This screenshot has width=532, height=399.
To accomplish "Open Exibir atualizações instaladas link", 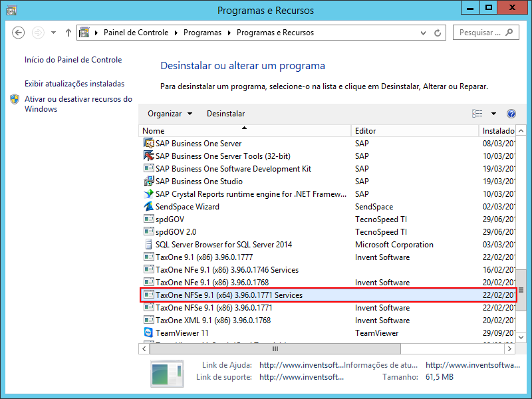I will click(x=74, y=84).
